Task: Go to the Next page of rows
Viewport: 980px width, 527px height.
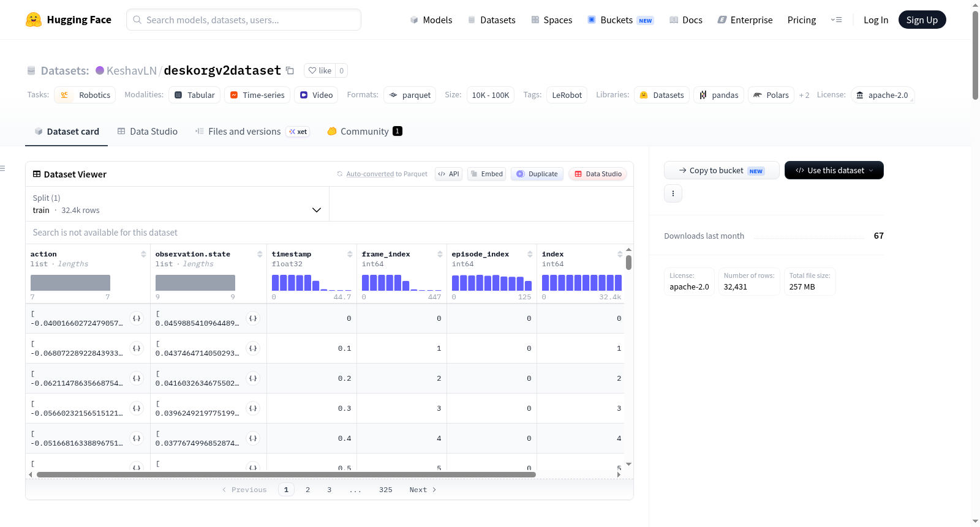Action: 423,490
